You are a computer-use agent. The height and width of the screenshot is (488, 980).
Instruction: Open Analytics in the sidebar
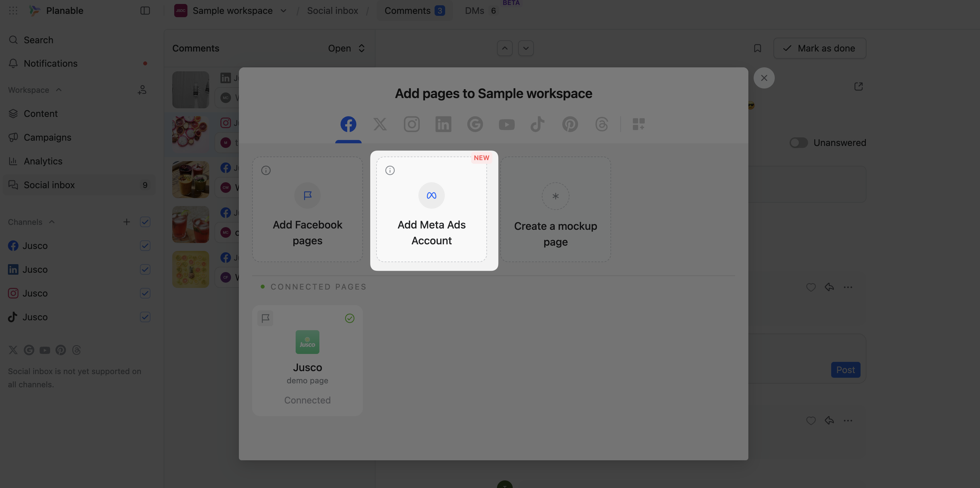[x=43, y=161]
